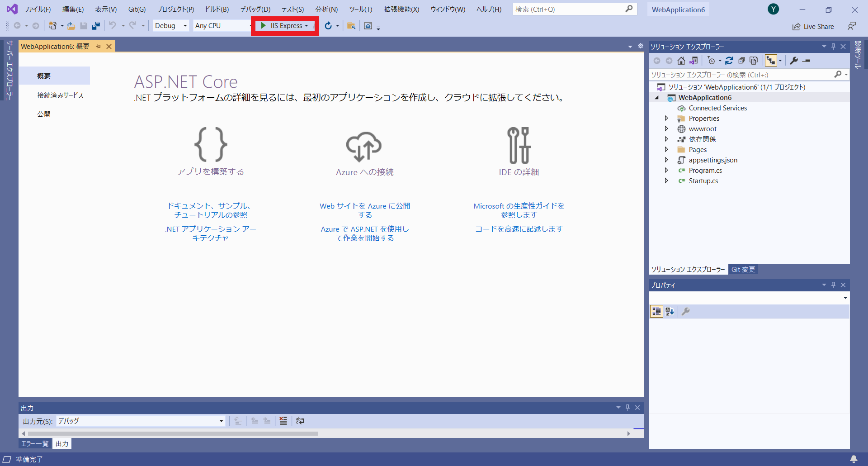Select 公開 in overview sidebar
The height and width of the screenshot is (466, 868).
tap(44, 114)
